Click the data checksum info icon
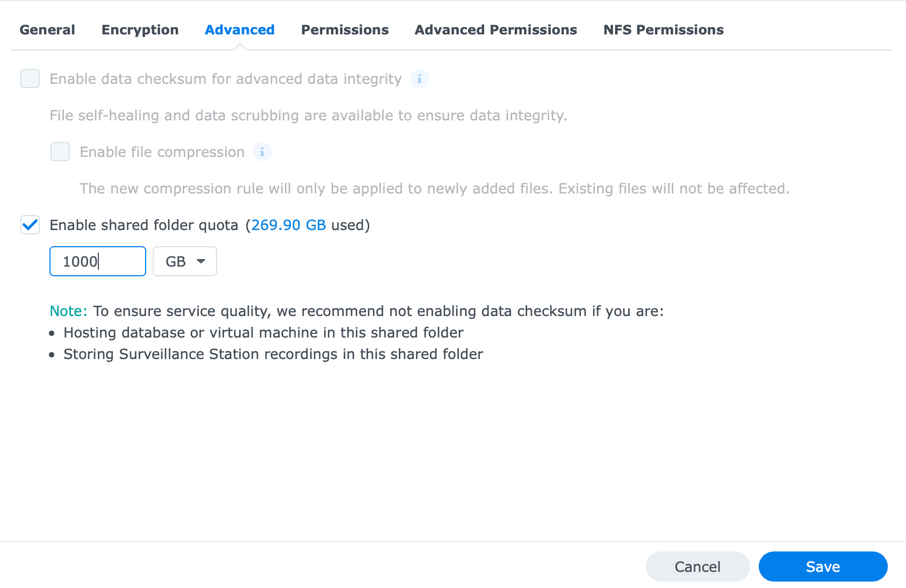Image resolution: width=906 pixels, height=588 pixels. pos(419,79)
